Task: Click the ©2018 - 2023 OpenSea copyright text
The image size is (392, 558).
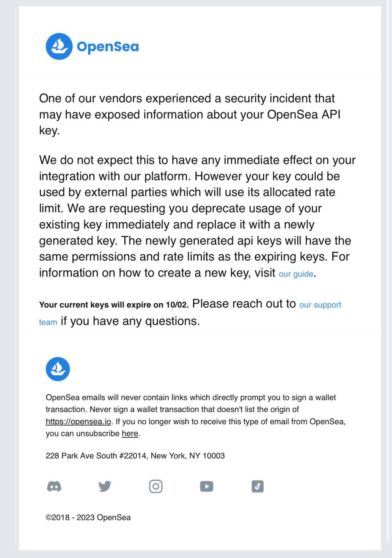Action: (x=88, y=517)
